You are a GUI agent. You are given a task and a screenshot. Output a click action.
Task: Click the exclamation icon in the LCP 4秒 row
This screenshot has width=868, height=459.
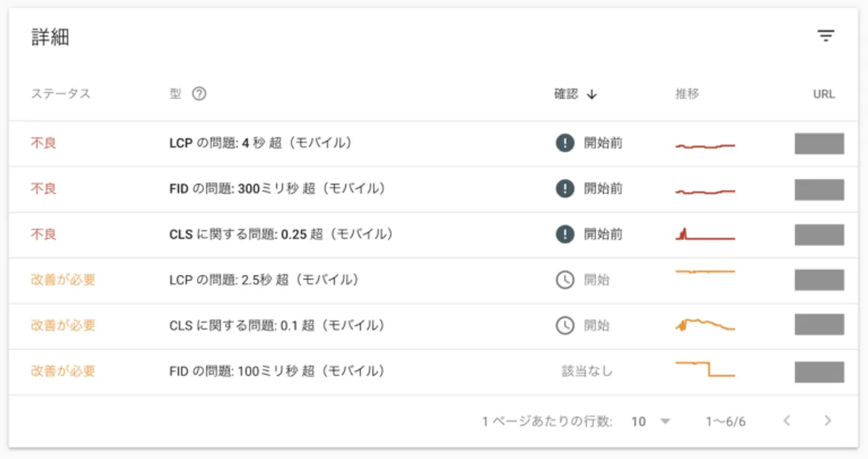point(565,143)
